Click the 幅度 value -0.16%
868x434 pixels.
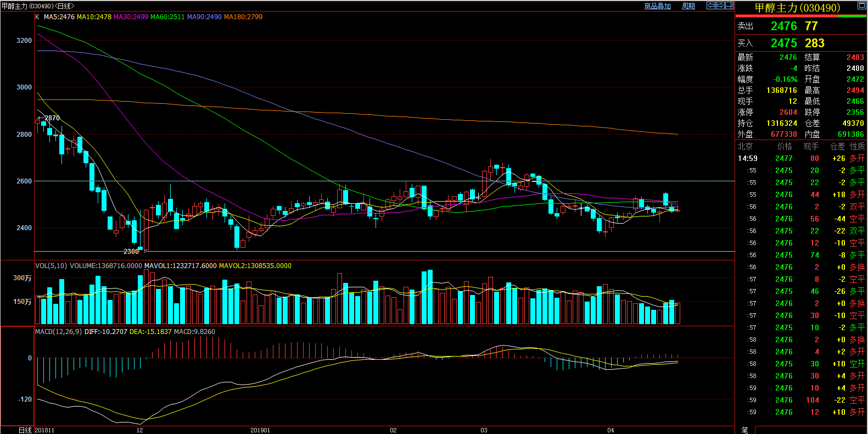coord(785,79)
